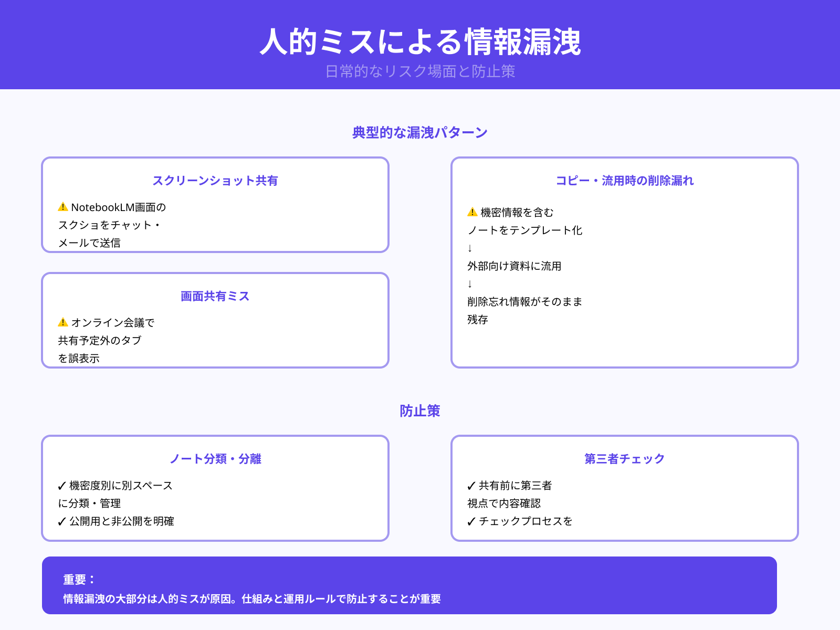Click the checkmark line に分類・管理
This screenshot has height=630, width=840.
tap(90, 503)
